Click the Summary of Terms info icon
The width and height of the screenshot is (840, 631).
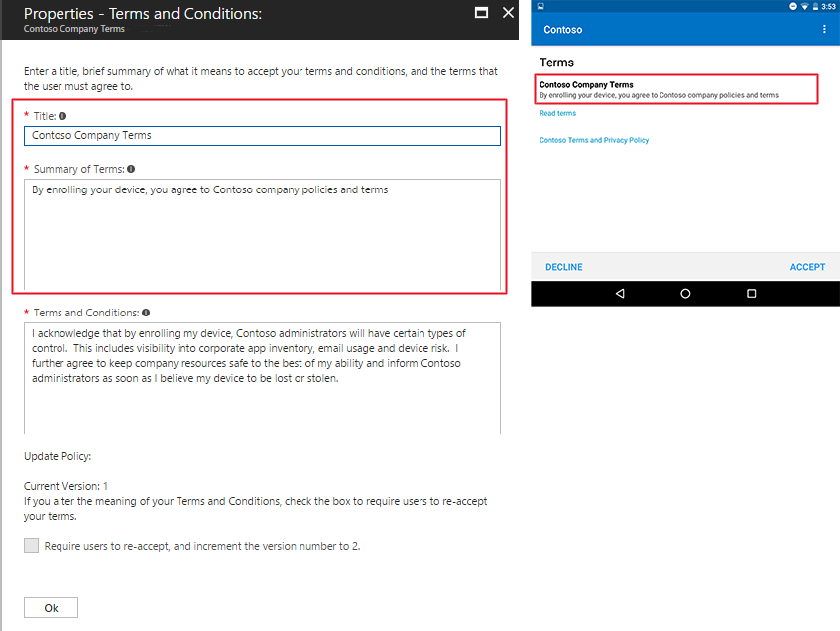pyautogui.click(x=130, y=168)
